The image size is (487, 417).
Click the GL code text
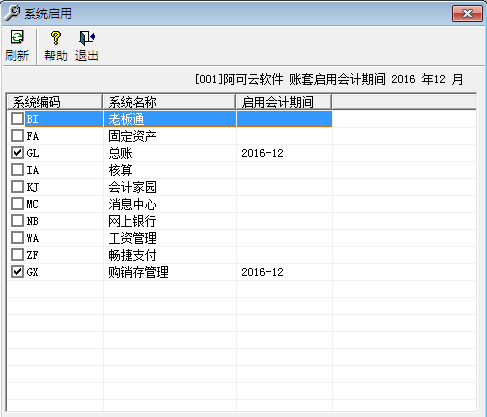coord(33,153)
